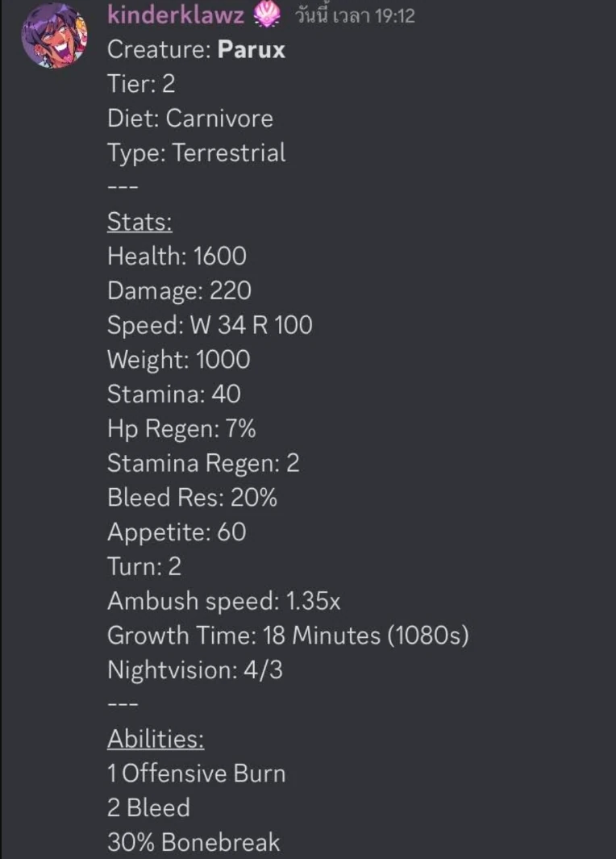
Task: Select the Health: 1600 stat line
Action: tap(176, 256)
